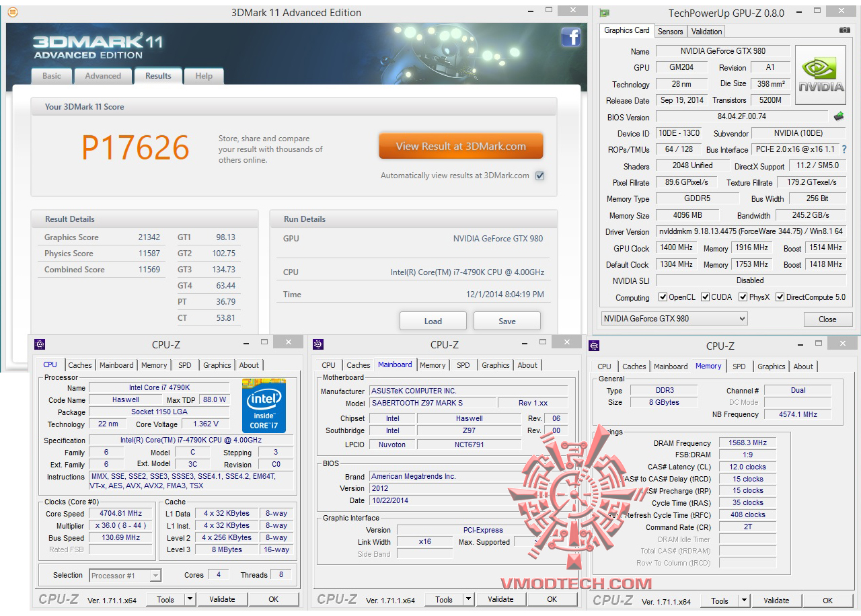The height and width of the screenshot is (616, 861).
Task: Click Validate in the CPU-Z CPU window
Action: pyautogui.click(x=222, y=599)
